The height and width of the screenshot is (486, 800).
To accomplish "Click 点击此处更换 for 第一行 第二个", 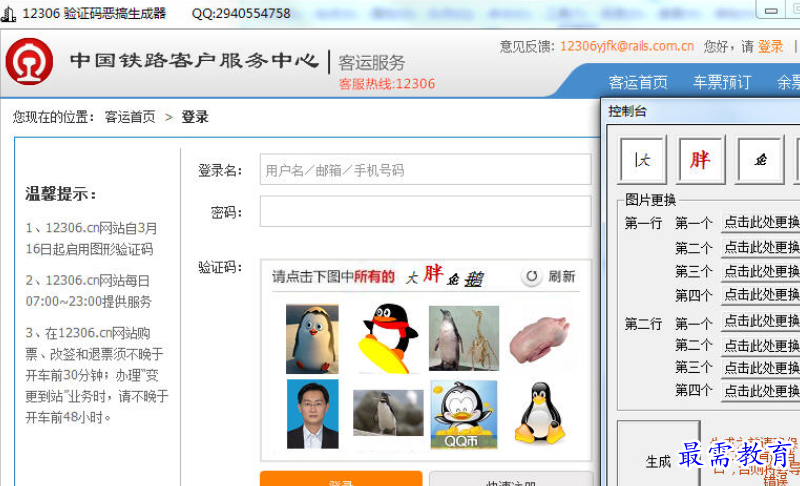I will 760,247.
